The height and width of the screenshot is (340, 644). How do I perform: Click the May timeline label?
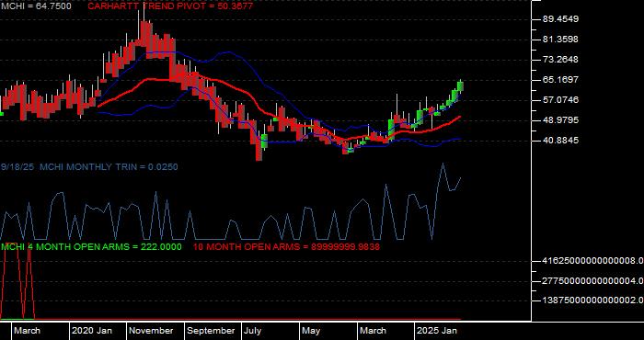click(311, 331)
